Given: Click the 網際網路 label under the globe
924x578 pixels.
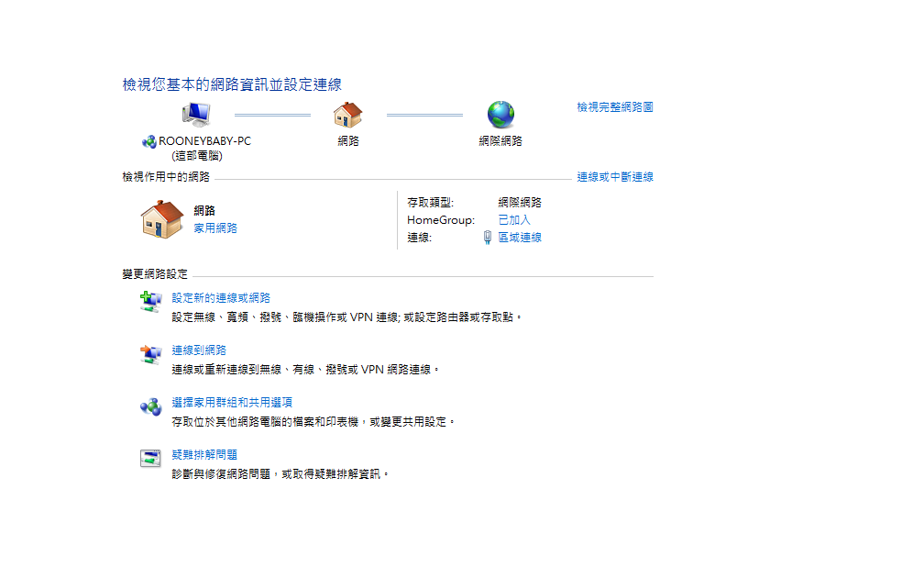Looking at the screenshot, I should [500, 141].
